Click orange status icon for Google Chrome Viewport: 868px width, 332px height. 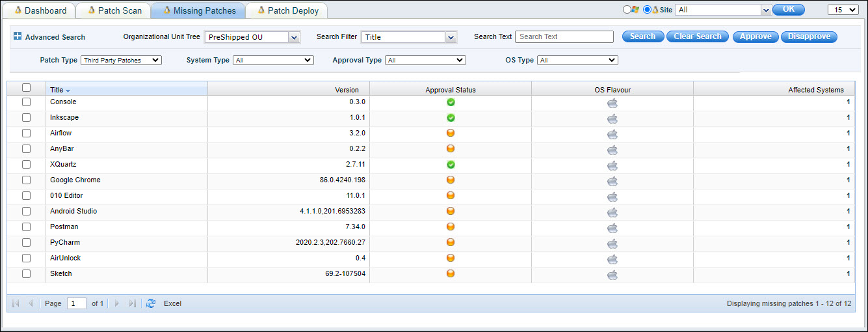point(451,180)
